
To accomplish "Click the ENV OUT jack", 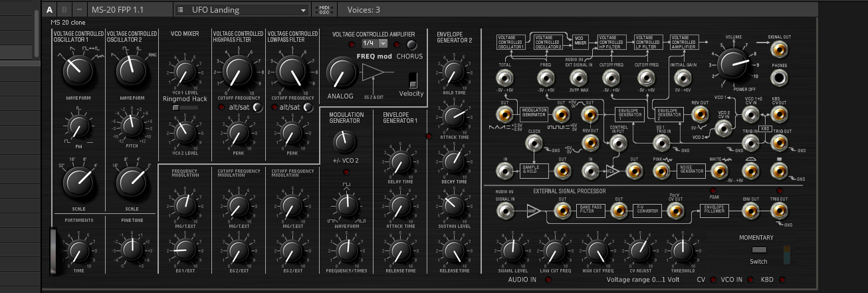I will [750, 211].
